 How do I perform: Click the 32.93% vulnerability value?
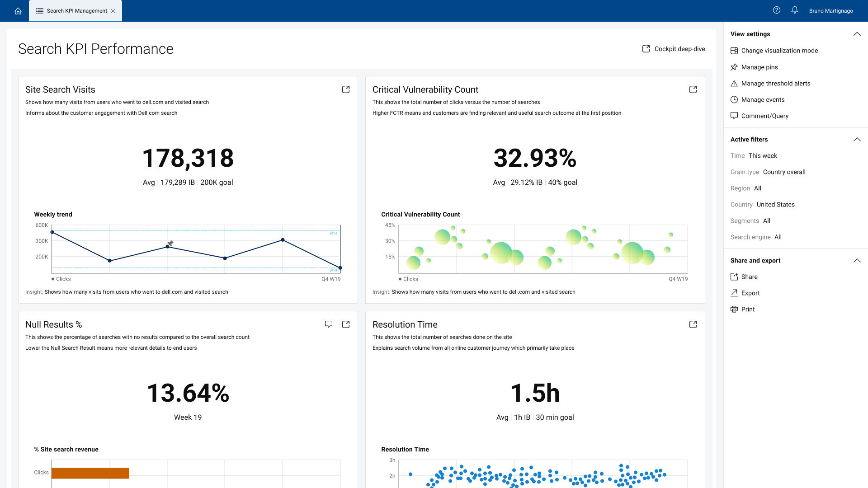pyautogui.click(x=535, y=158)
